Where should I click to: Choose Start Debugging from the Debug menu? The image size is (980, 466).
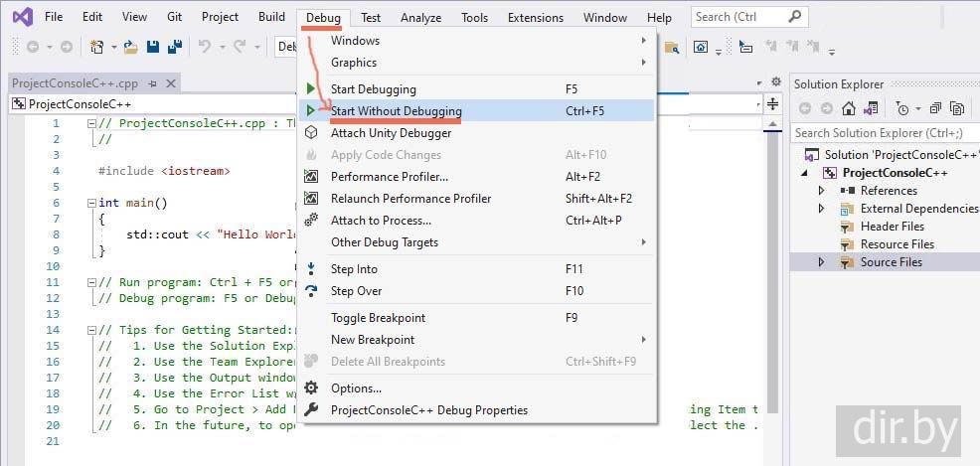pyautogui.click(x=477, y=89)
